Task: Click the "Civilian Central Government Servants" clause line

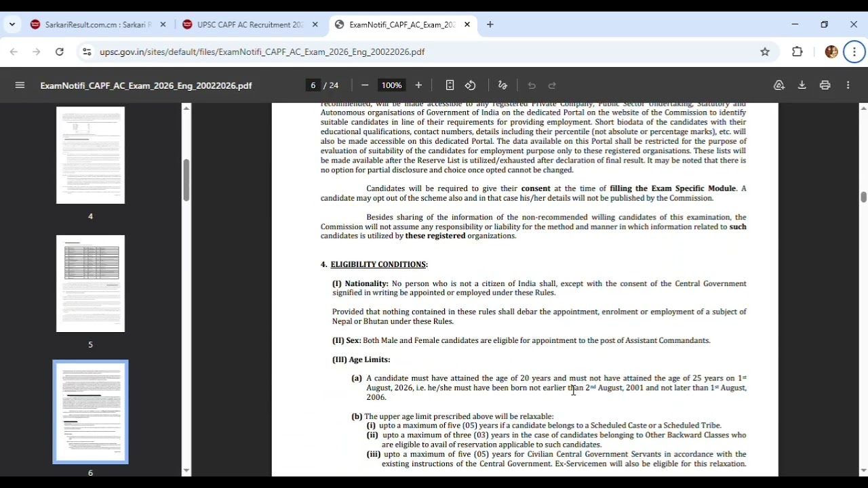Action: [x=556, y=454]
